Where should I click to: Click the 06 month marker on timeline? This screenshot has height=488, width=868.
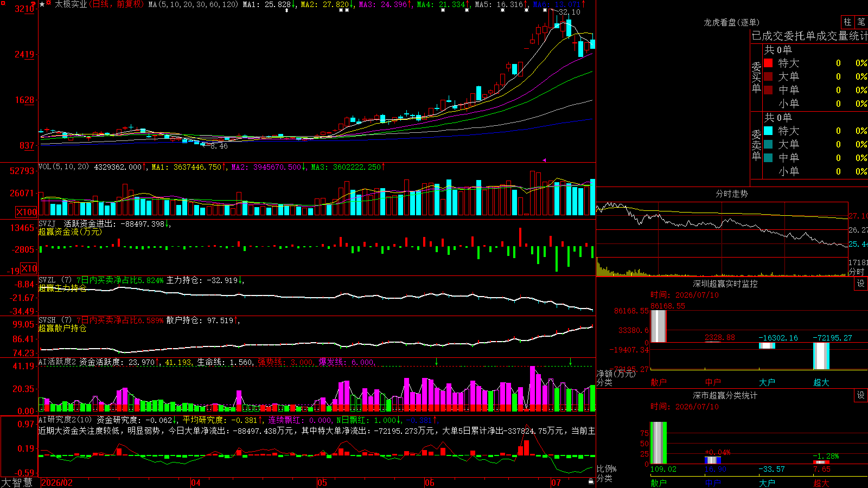click(430, 483)
